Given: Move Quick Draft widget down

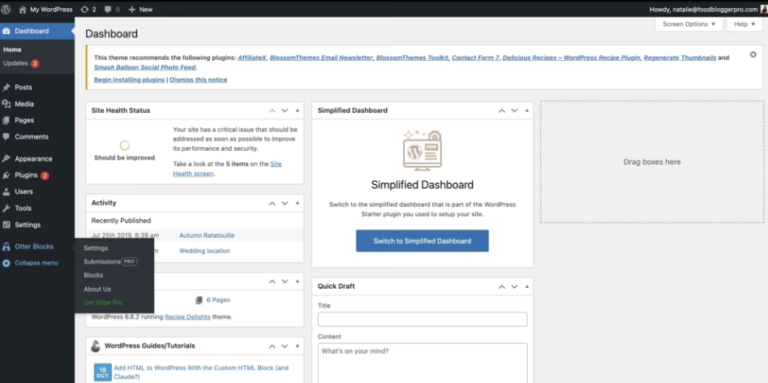Looking at the screenshot, I should pos(514,287).
